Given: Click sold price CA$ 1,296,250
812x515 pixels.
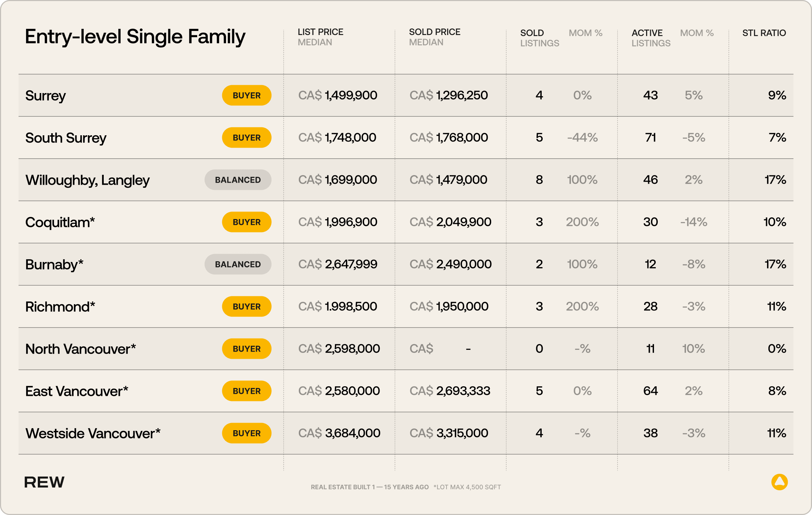Looking at the screenshot, I should pyautogui.click(x=449, y=95).
